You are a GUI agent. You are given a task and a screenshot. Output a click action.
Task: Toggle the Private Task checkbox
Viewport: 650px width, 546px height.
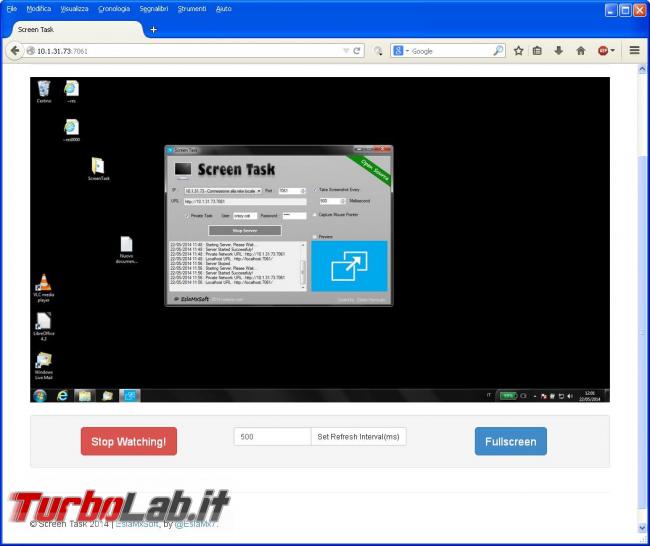pyautogui.click(x=187, y=216)
